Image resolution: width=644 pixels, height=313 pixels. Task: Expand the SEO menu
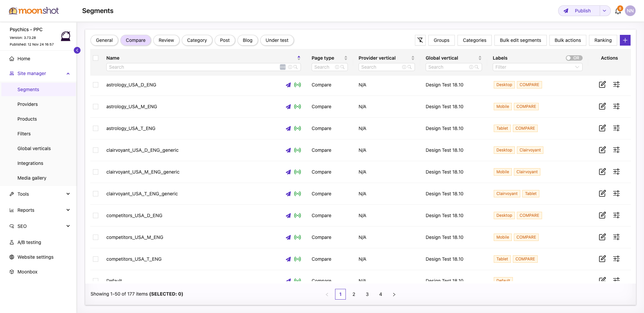(x=68, y=226)
